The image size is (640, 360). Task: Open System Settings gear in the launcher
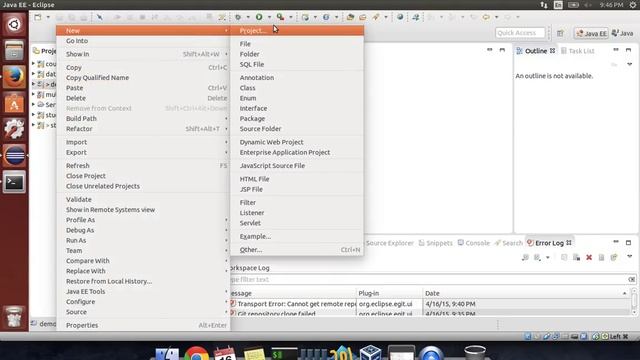14,129
